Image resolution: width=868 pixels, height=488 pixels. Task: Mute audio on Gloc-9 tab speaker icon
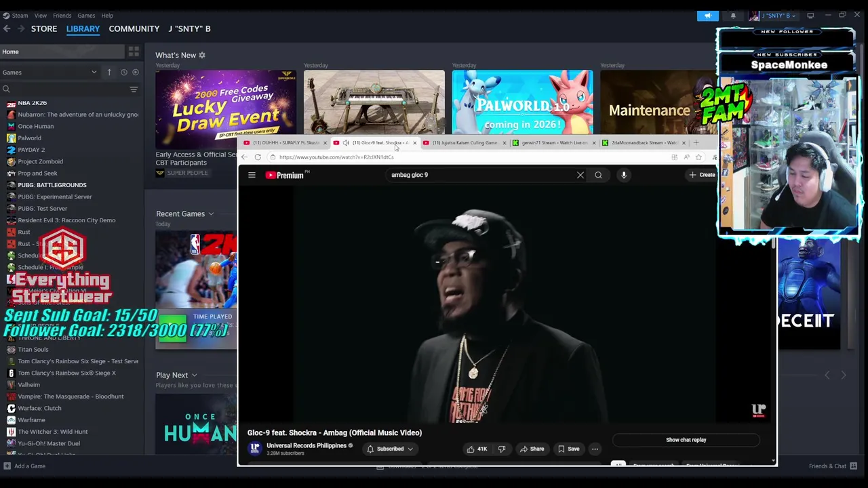(346, 143)
